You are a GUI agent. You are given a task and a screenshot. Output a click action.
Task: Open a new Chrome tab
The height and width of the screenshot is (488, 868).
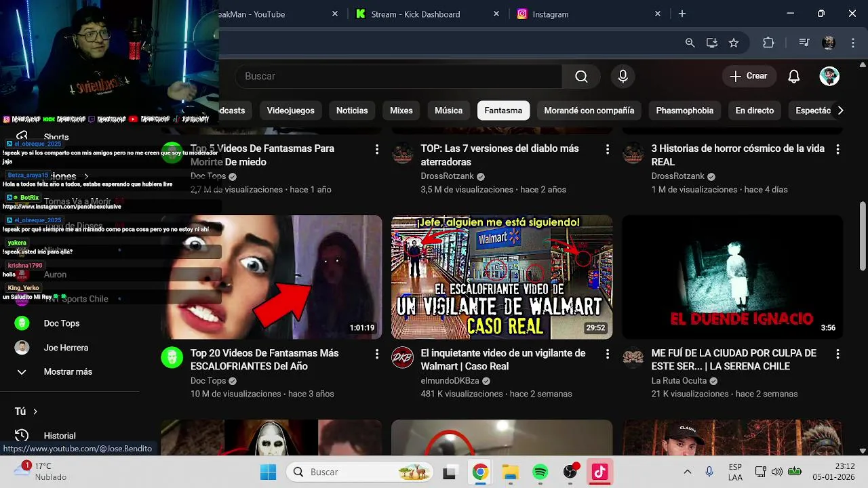tap(682, 14)
